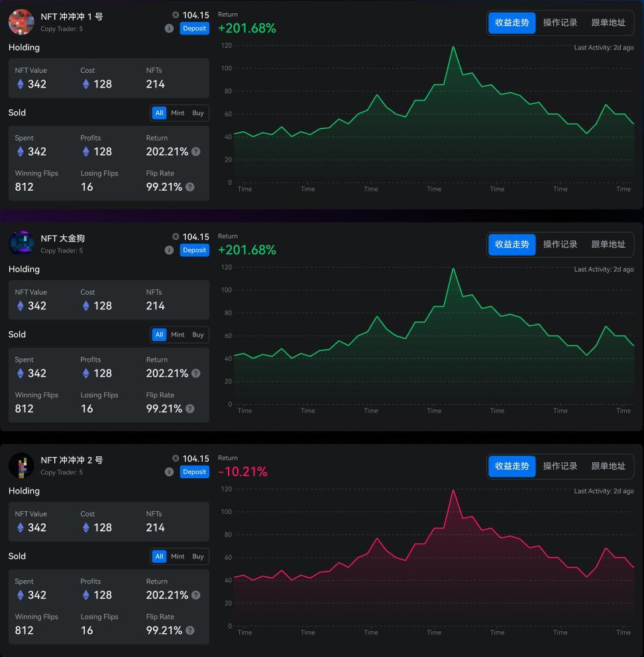
Task: Click peak point of first green return chart
Action: [x=454, y=47]
